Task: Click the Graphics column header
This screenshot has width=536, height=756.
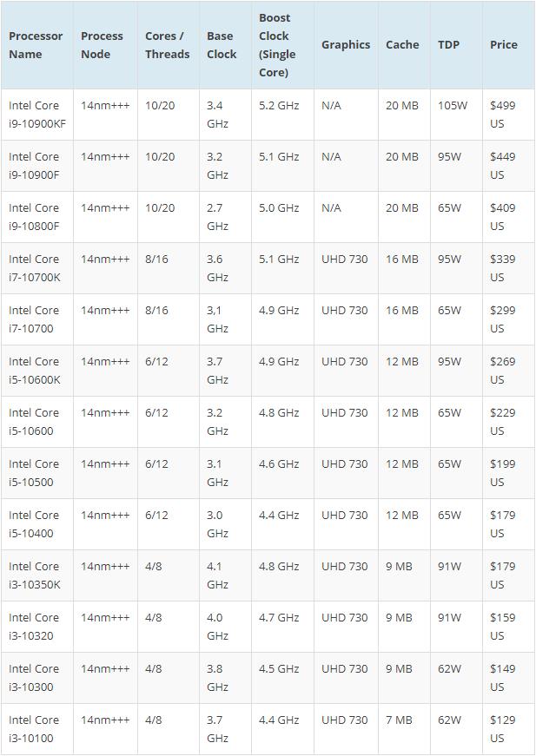Action: point(345,45)
